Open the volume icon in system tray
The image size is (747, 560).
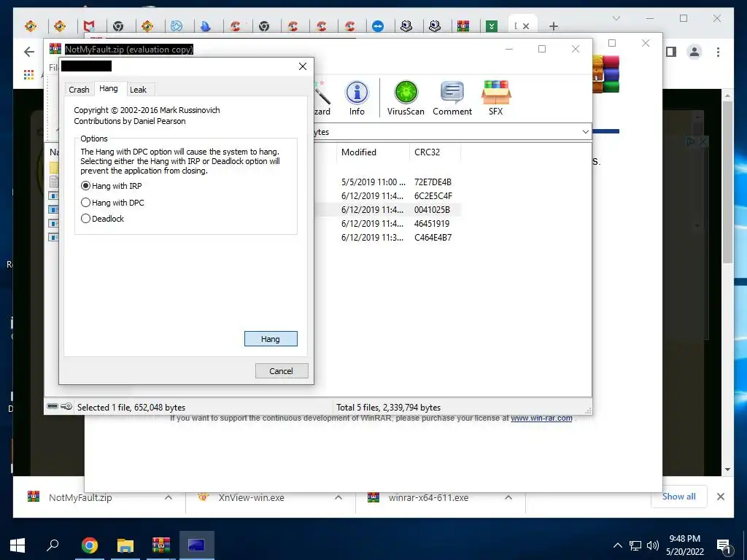(653, 545)
